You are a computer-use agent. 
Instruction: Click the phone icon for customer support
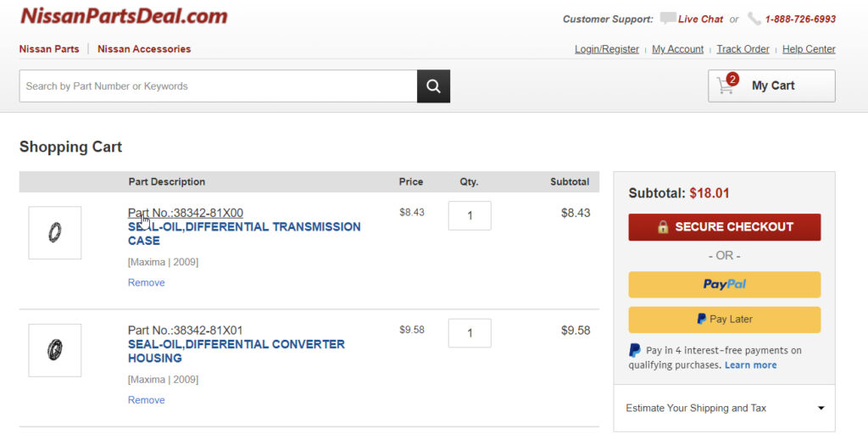(x=754, y=19)
